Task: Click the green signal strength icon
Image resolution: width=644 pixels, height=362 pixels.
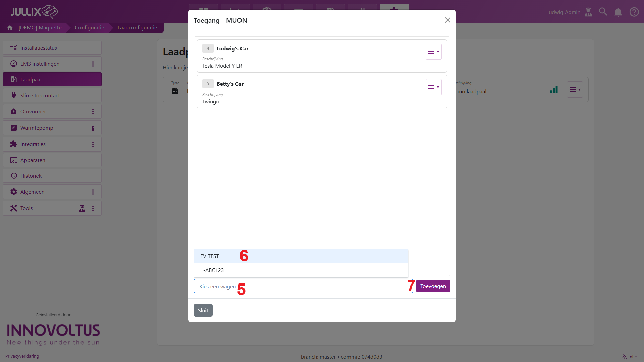Action: click(554, 90)
